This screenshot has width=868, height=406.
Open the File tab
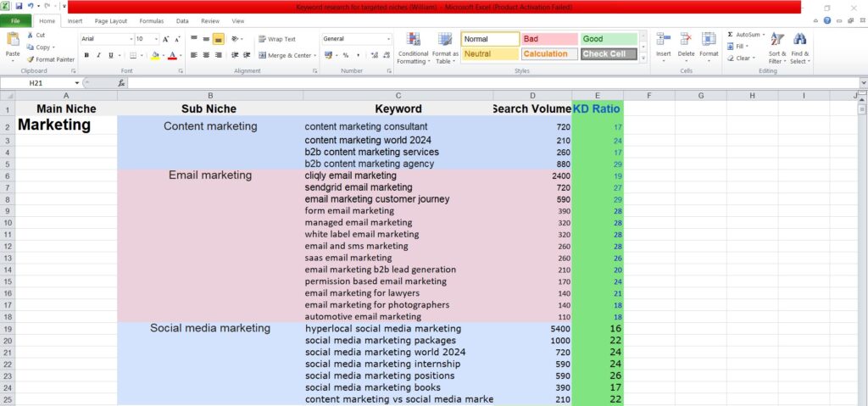click(15, 21)
